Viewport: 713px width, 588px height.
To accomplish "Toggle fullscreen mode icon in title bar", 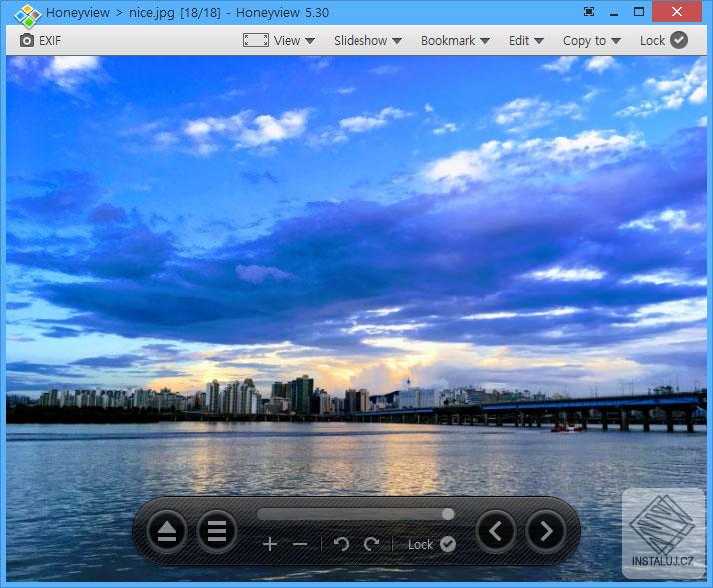I will tap(589, 12).
